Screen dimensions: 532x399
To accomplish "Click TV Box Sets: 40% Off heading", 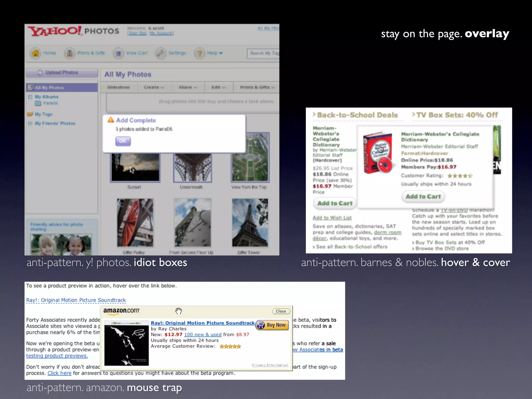I will [x=457, y=115].
